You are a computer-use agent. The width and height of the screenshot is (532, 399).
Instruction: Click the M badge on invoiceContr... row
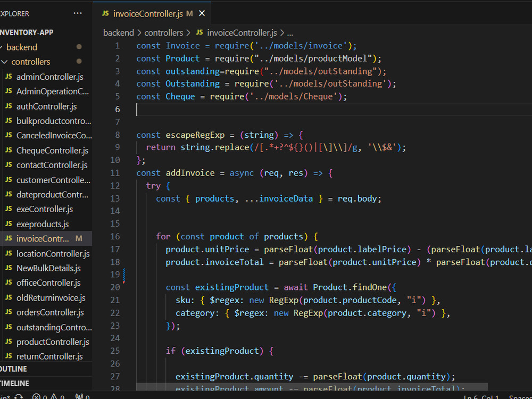79,238
